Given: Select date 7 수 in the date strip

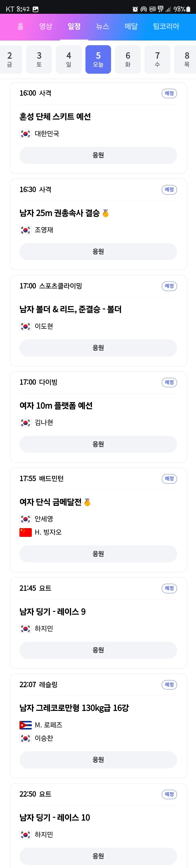Looking at the screenshot, I should [157, 59].
